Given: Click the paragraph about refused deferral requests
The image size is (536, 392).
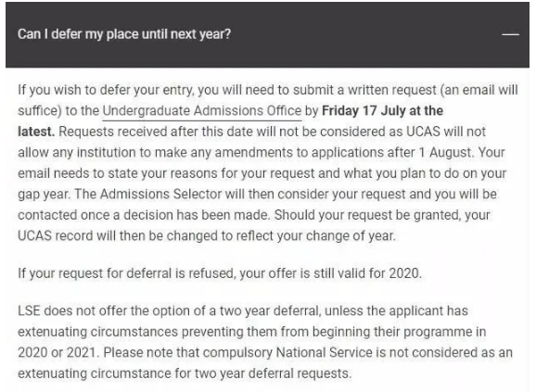Looking at the screenshot, I should [x=220, y=273].
